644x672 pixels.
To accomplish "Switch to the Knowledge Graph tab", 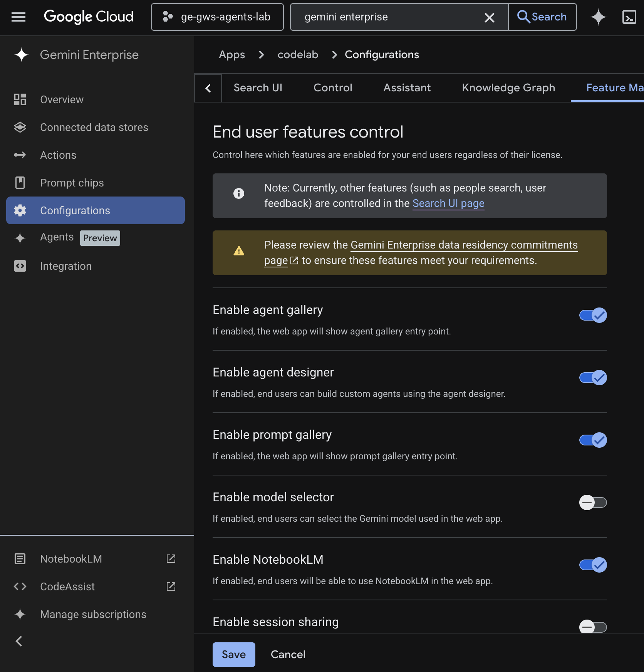I will pyautogui.click(x=508, y=88).
